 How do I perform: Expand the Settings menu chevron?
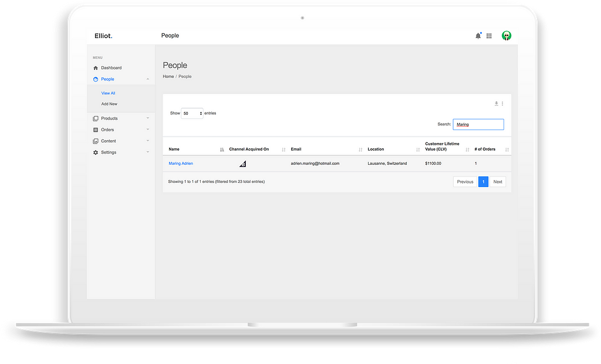point(147,152)
